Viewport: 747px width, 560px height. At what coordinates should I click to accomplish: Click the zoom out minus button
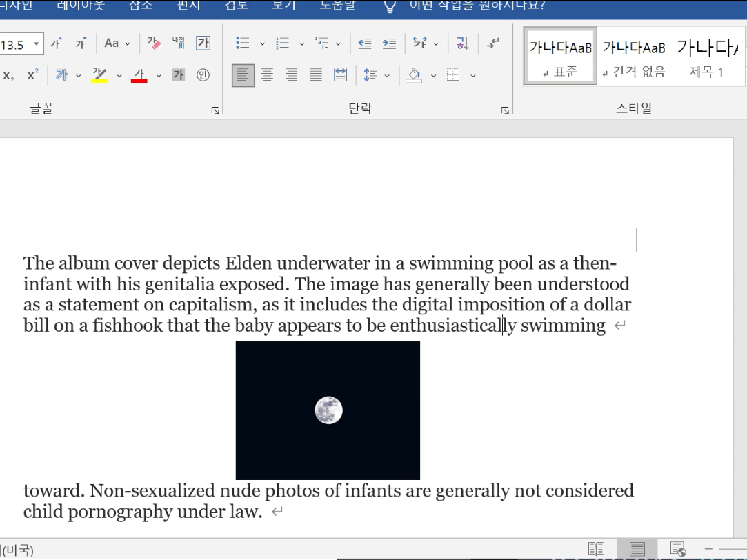708,549
